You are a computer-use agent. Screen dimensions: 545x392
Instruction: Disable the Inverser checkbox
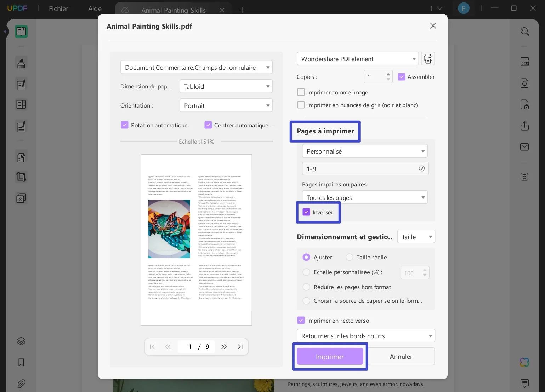tap(306, 212)
